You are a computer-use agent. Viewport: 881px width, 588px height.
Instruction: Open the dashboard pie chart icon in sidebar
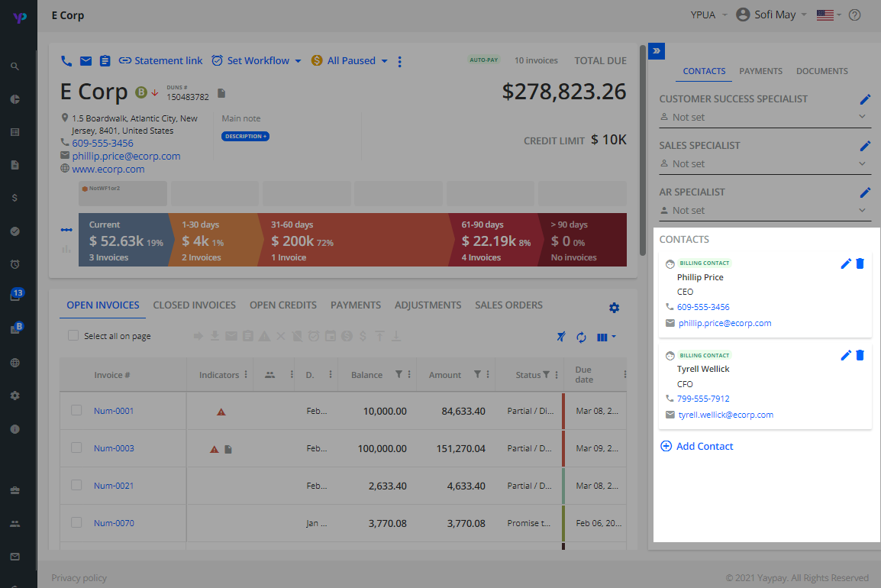pos(15,99)
